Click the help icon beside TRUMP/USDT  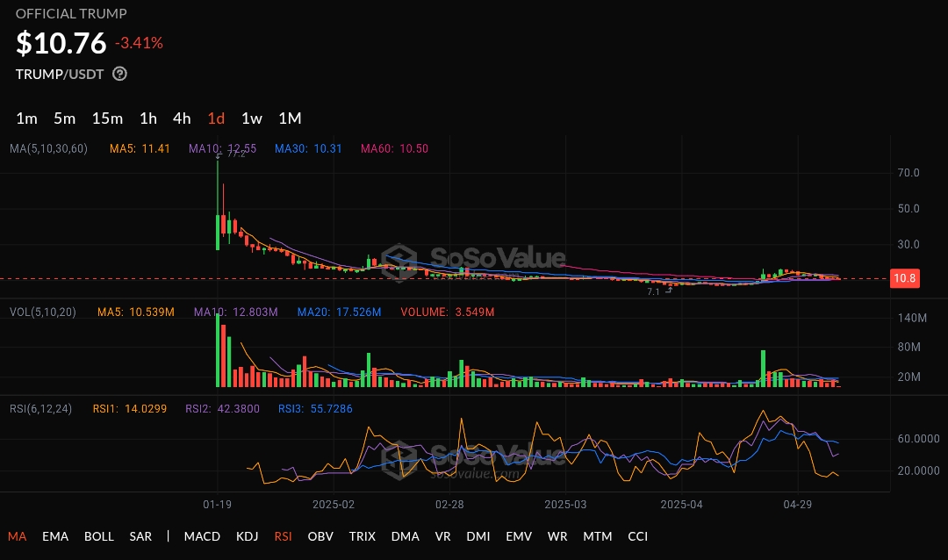[x=119, y=74]
